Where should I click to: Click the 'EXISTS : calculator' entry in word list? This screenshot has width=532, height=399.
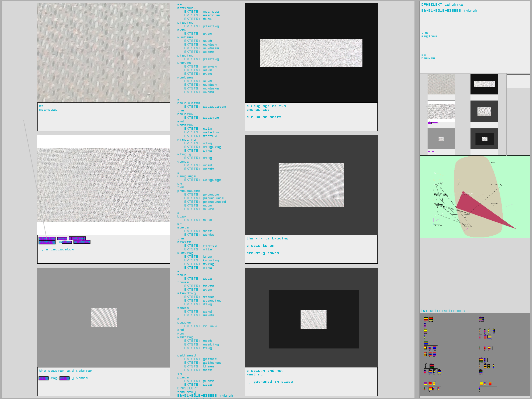coord(205,107)
